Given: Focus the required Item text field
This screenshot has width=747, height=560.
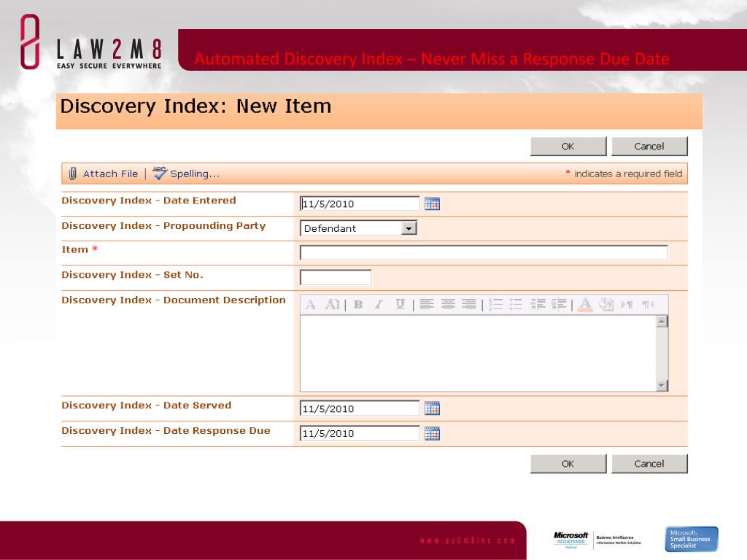Looking at the screenshot, I should click(x=484, y=252).
